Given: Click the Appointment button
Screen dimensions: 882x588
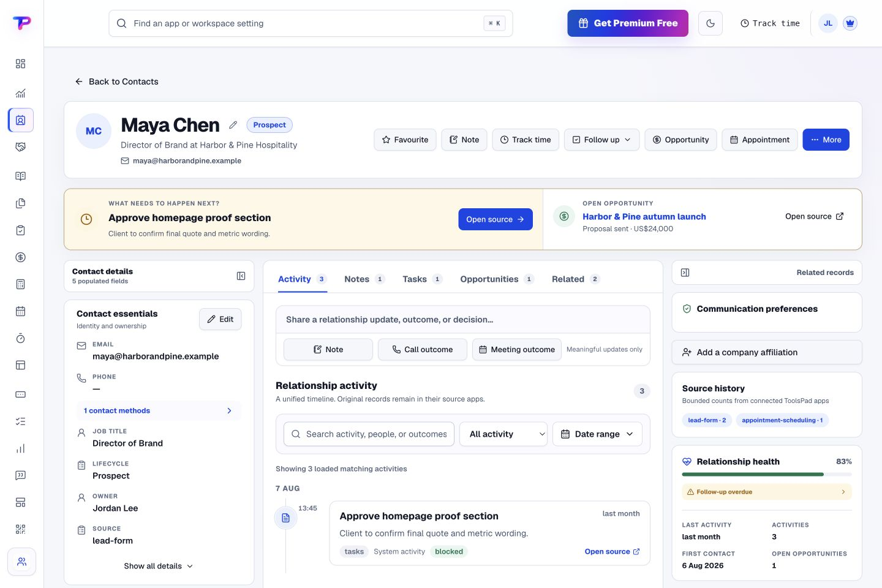Looking at the screenshot, I should click(x=759, y=140).
